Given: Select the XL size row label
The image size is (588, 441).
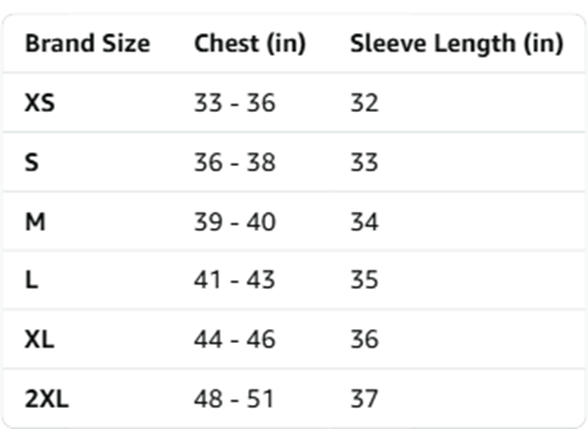Looking at the screenshot, I should tap(39, 339).
